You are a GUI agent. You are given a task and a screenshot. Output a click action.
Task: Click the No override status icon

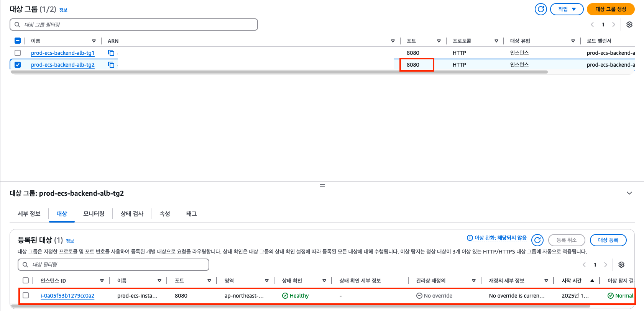[x=419, y=296]
